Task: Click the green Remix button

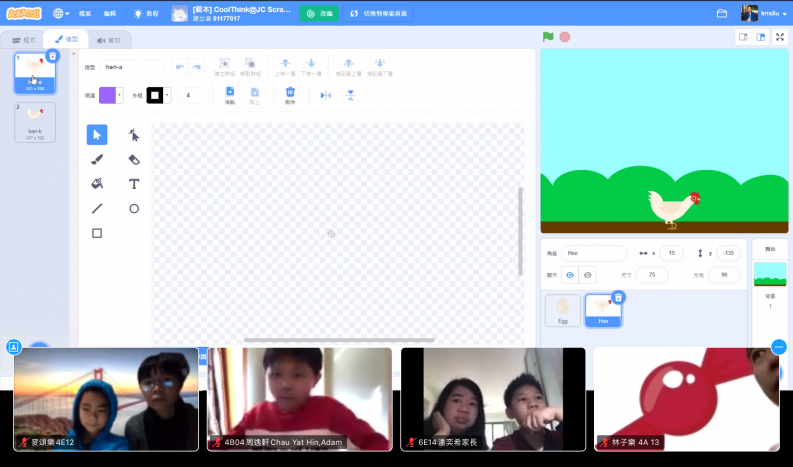Action: (x=320, y=14)
